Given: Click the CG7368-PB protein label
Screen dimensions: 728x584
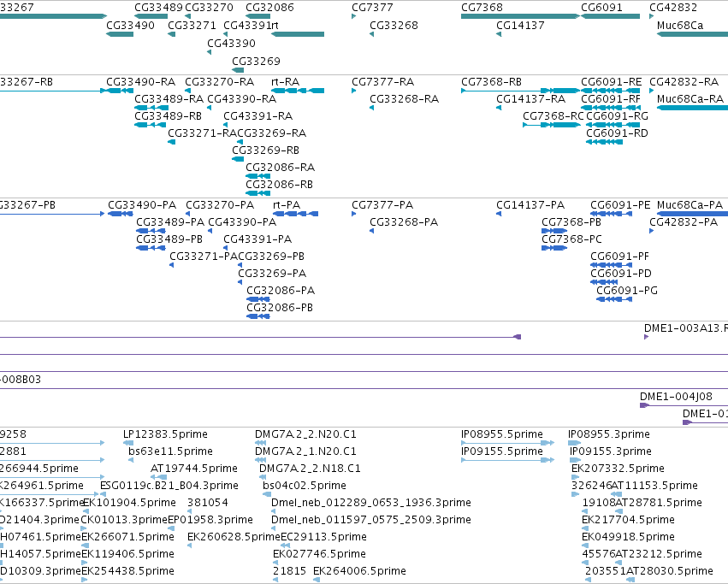Looking at the screenshot, I should coord(571,222).
